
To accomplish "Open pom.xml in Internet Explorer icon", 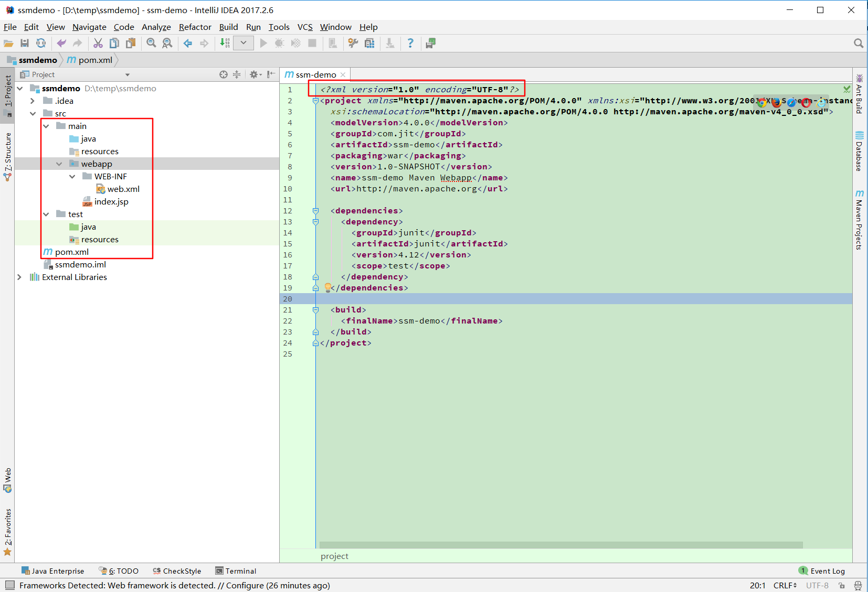I will tap(821, 102).
